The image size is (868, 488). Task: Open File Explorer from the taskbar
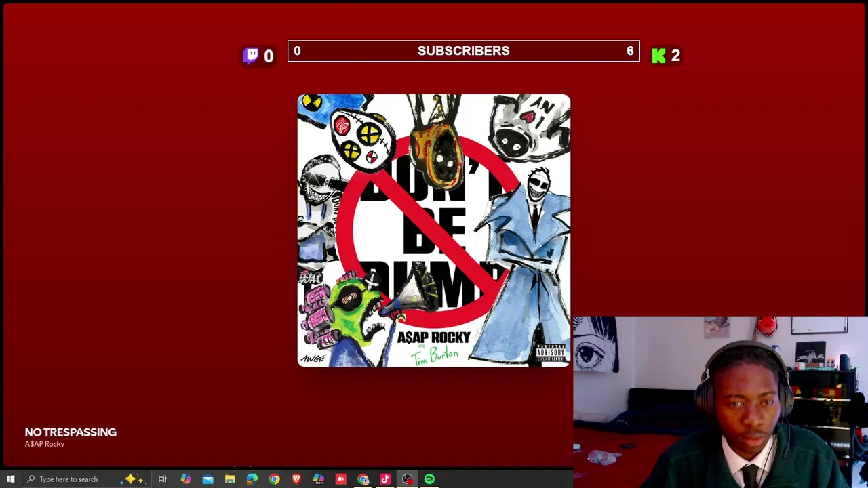230,479
